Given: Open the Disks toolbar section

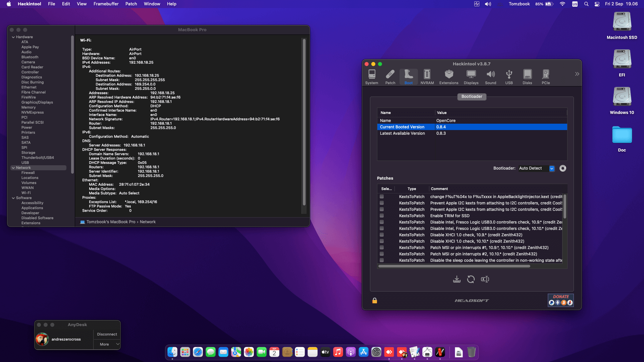Looking at the screenshot, I should [527, 77].
